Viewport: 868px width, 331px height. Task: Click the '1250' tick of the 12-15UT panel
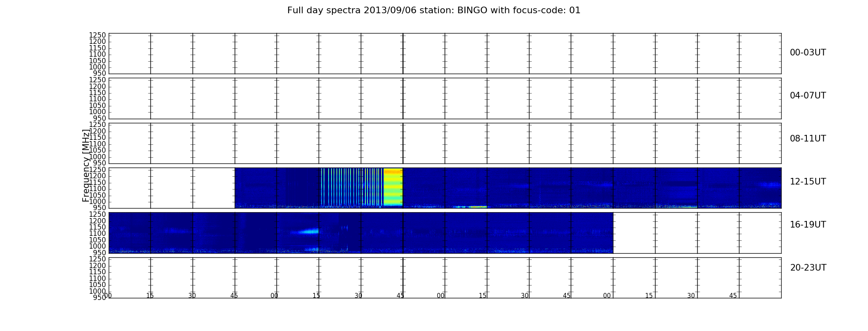tap(98, 170)
